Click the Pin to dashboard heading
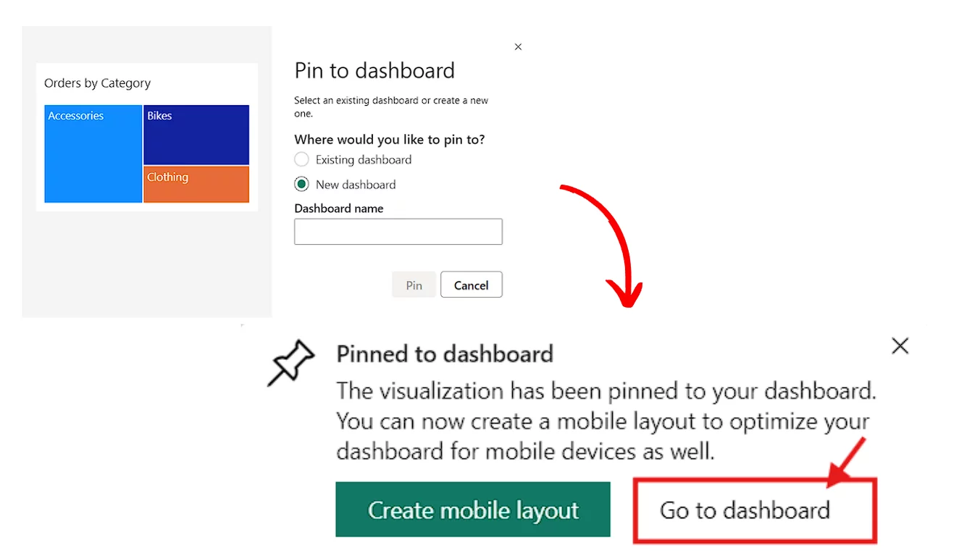The image size is (980, 559). [x=374, y=70]
